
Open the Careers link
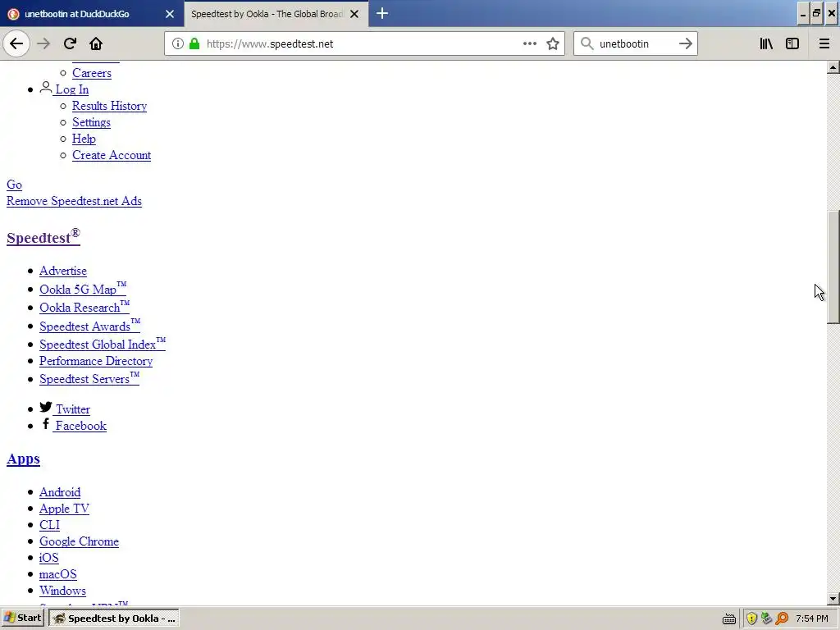pyautogui.click(x=92, y=73)
